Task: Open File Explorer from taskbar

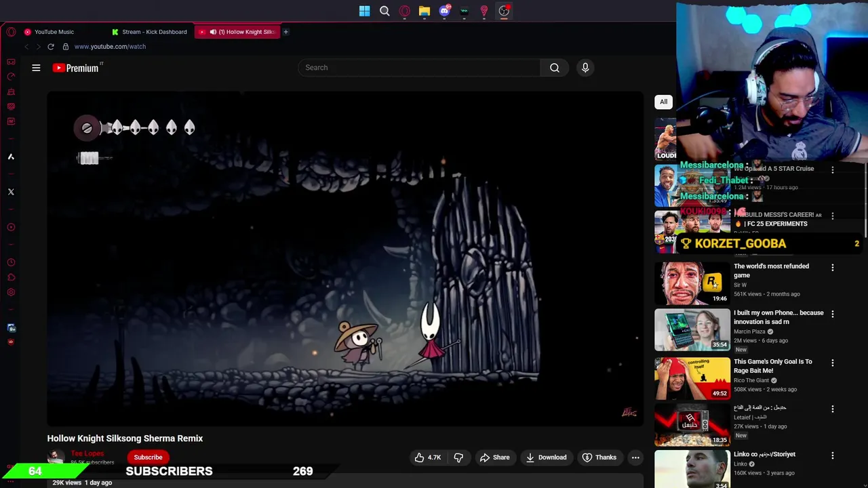Action: pos(425,11)
